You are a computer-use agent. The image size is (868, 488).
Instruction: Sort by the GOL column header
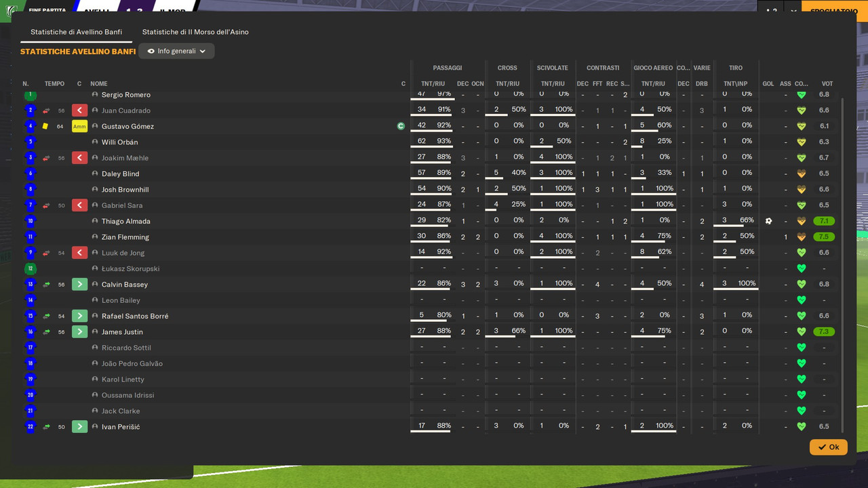click(x=768, y=84)
